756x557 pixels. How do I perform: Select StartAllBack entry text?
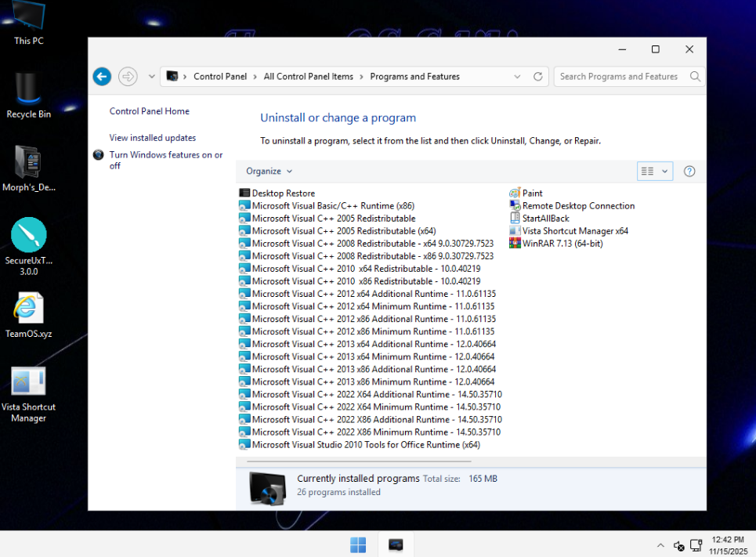coord(546,218)
